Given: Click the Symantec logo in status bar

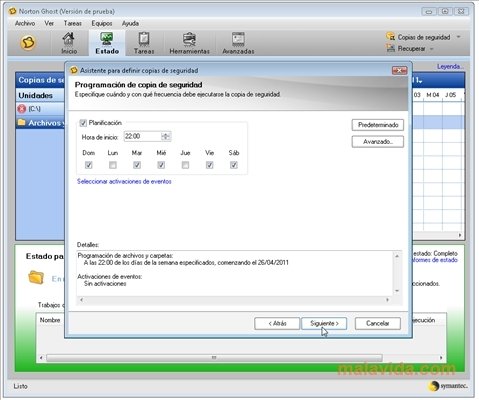Looking at the screenshot, I should pyautogui.click(x=448, y=386).
